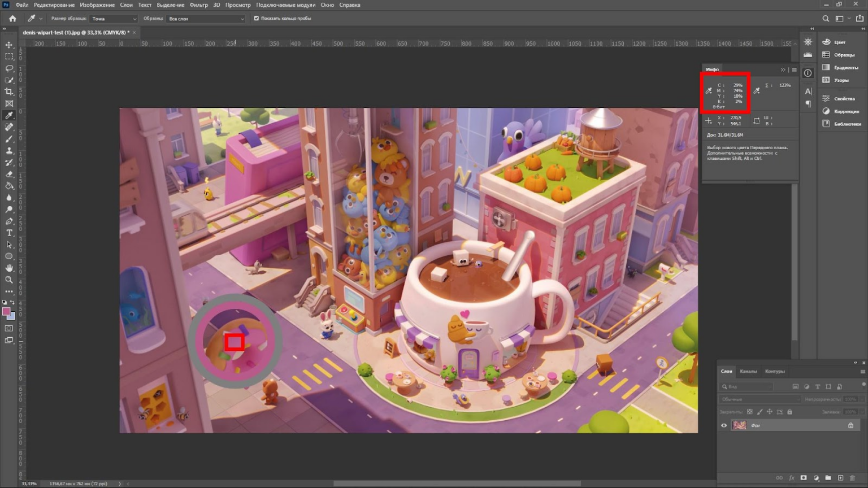The height and width of the screenshot is (488, 868).
Task: Open the Инфо panel options menu
Action: tap(794, 70)
